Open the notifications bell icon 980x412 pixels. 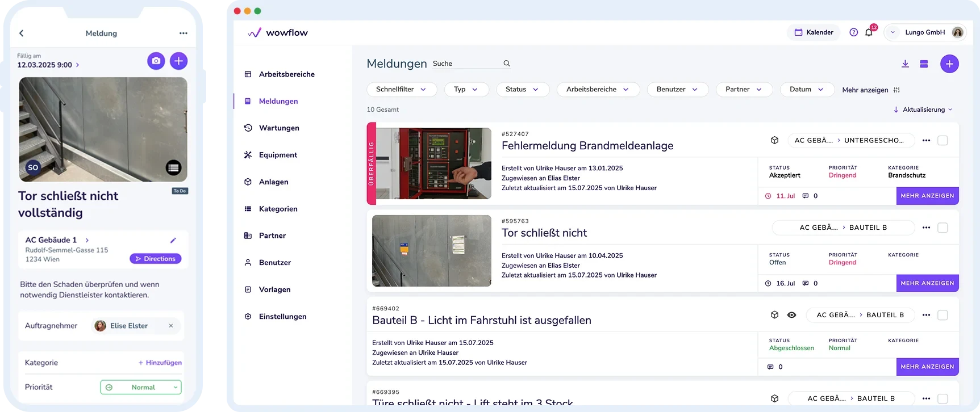[x=869, y=32]
